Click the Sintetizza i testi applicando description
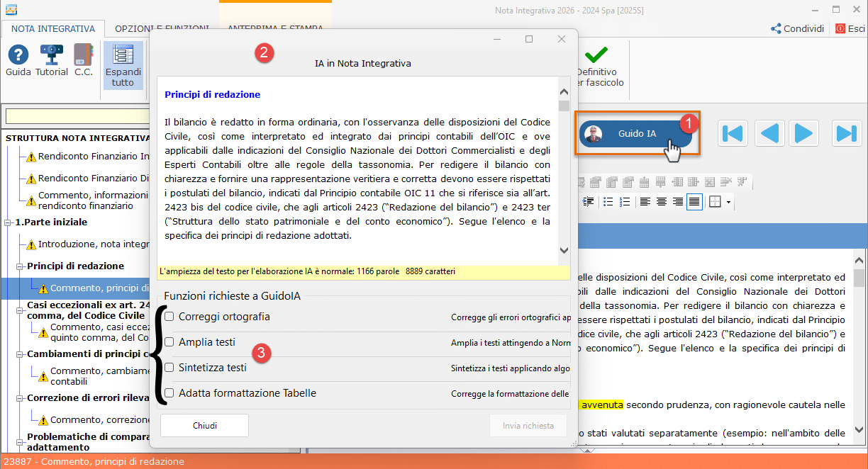The image size is (868, 469). [511, 368]
